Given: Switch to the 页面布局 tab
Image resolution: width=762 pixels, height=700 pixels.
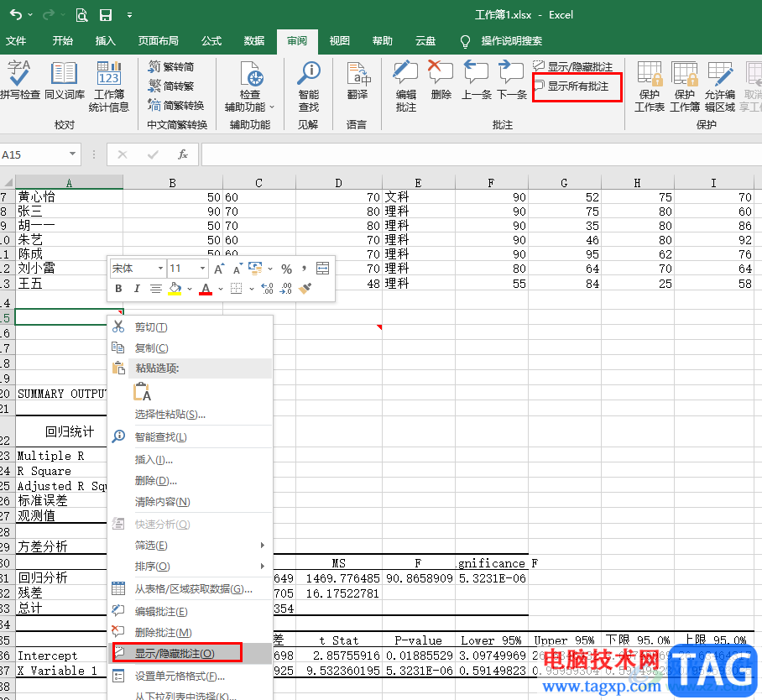Looking at the screenshot, I should 159,41.
